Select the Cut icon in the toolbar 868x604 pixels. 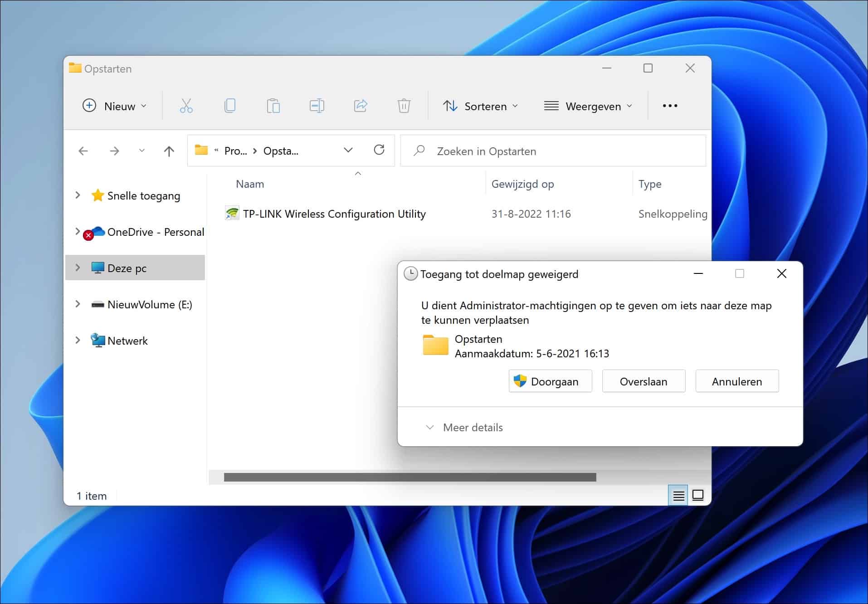(186, 106)
